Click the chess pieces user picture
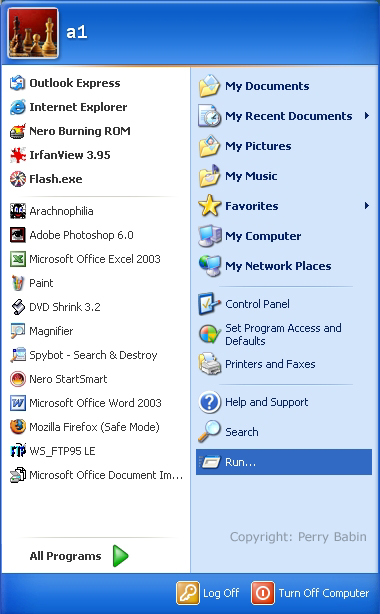 (x=33, y=33)
